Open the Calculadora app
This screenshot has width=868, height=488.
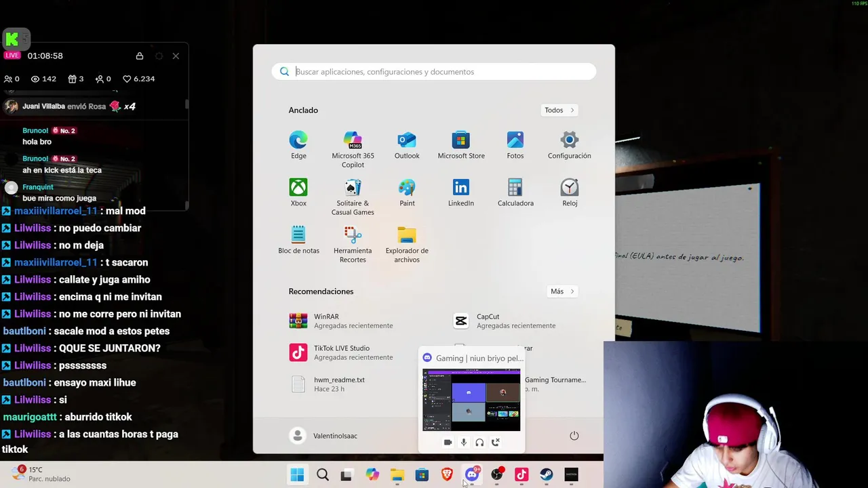click(x=515, y=193)
